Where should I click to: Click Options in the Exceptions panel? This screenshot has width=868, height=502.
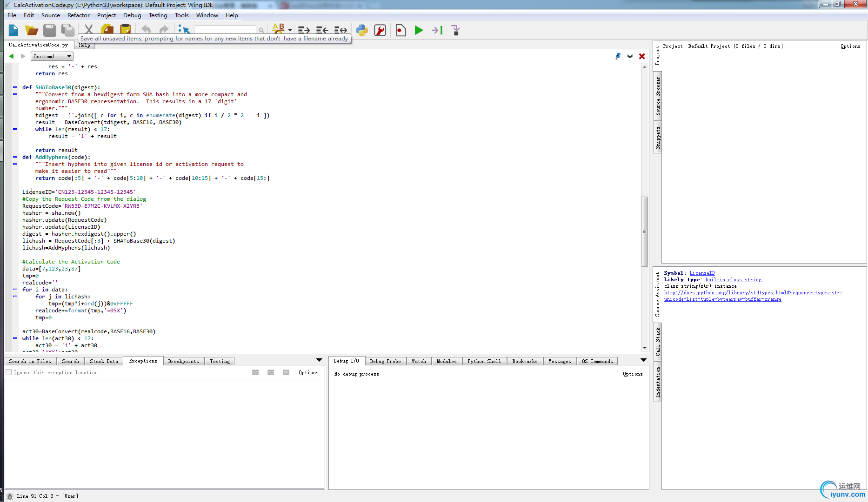pos(308,372)
